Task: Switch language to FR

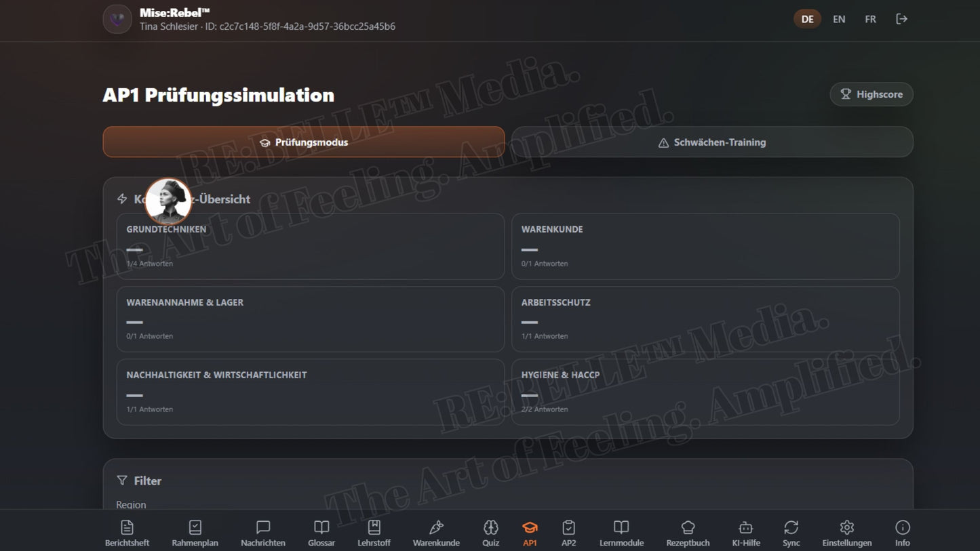Action: [x=870, y=19]
